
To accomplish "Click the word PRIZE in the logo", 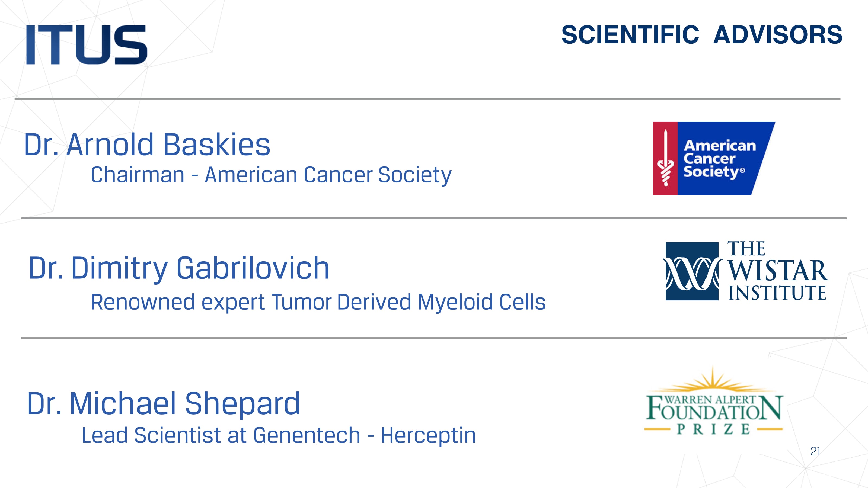I will click(713, 429).
